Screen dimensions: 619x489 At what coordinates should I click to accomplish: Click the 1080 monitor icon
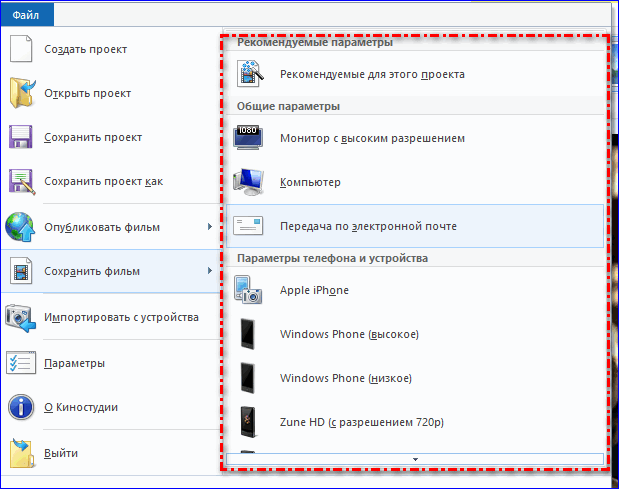248,138
